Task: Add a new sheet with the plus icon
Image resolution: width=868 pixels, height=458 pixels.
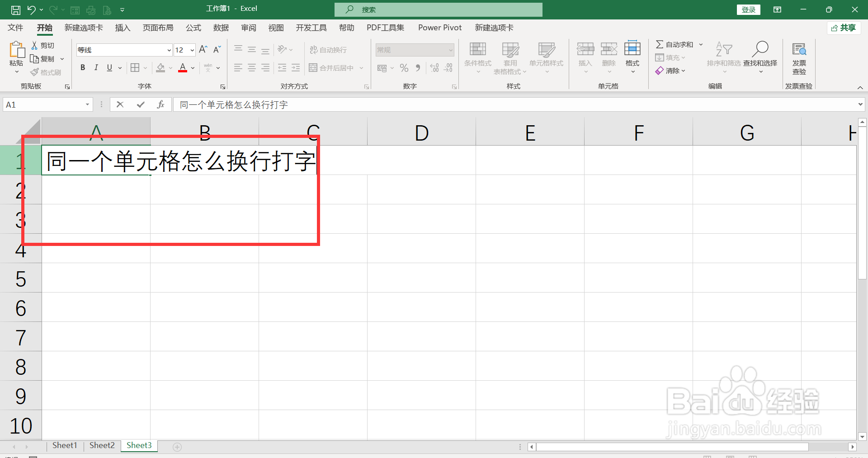Action: (177, 447)
